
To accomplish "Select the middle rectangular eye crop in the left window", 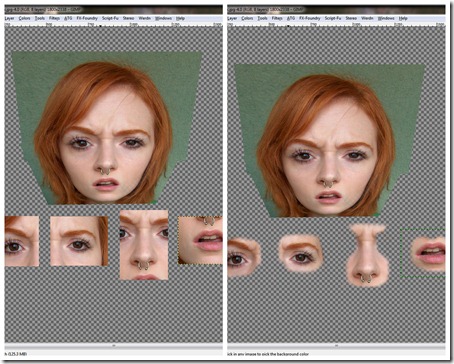I will [x=79, y=241].
